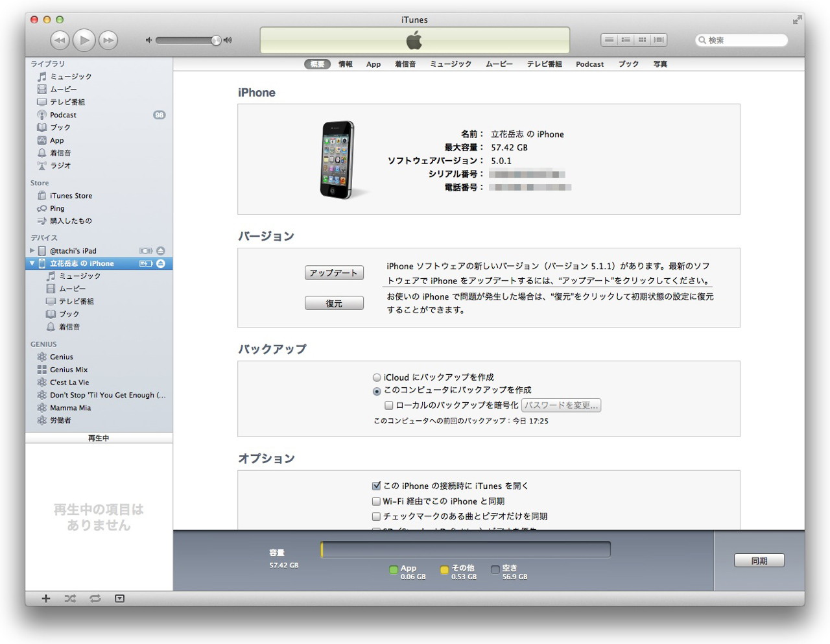Image resolution: width=830 pixels, height=644 pixels.
Task: Enable Wi-Fi sync with this iPhone
Action: coord(376,501)
